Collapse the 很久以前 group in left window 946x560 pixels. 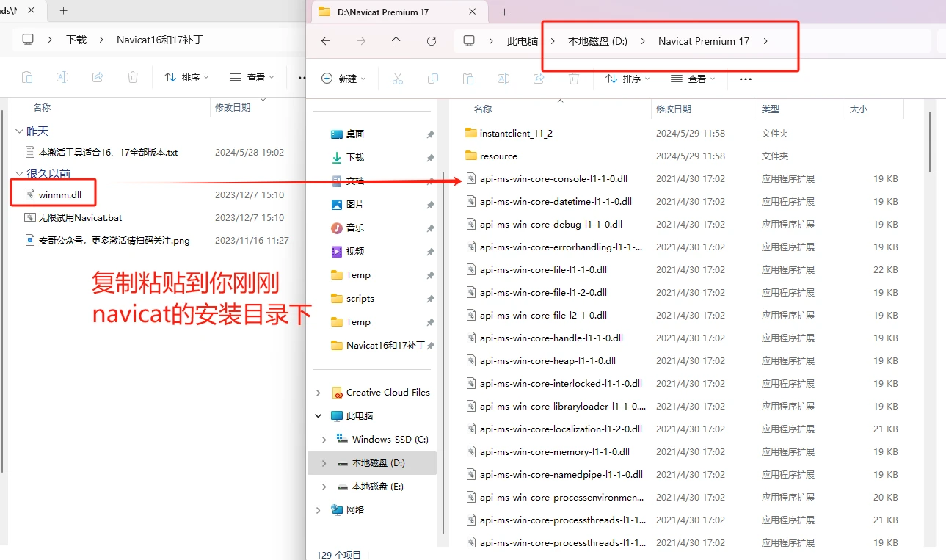pyautogui.click(x=19, y=174)
